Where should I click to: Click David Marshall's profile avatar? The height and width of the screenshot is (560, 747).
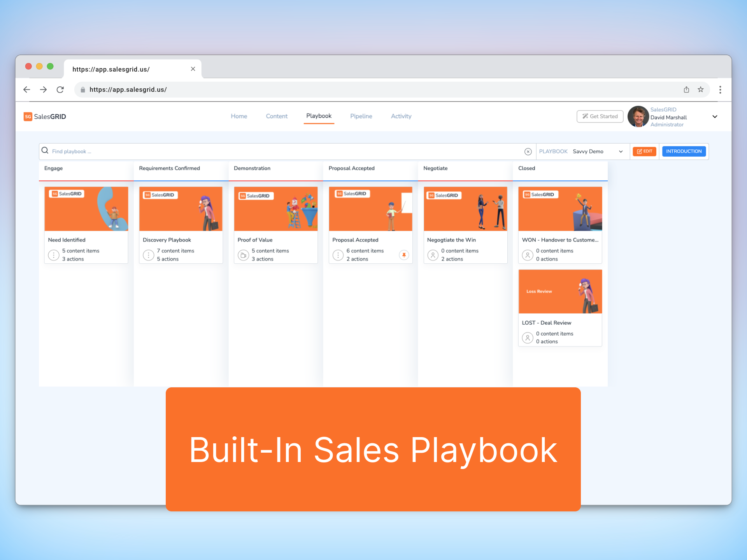pyautogui.click(x=638, y=116)
